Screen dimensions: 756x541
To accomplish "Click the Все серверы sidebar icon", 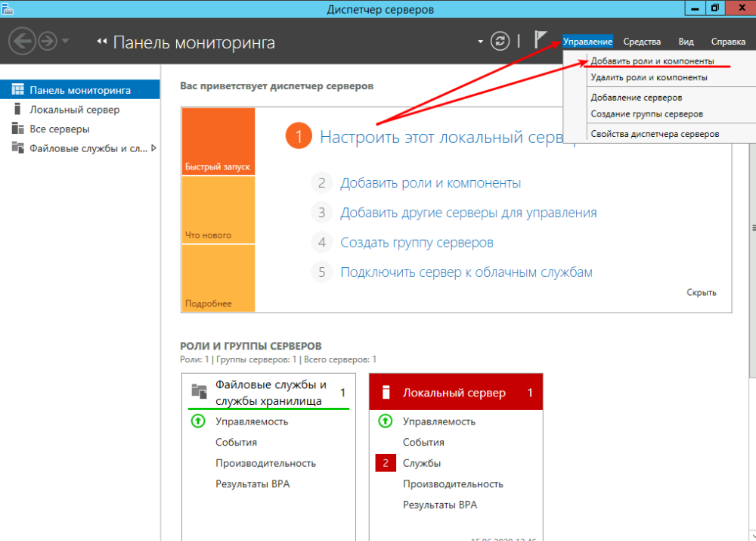I will pos(18,129).
